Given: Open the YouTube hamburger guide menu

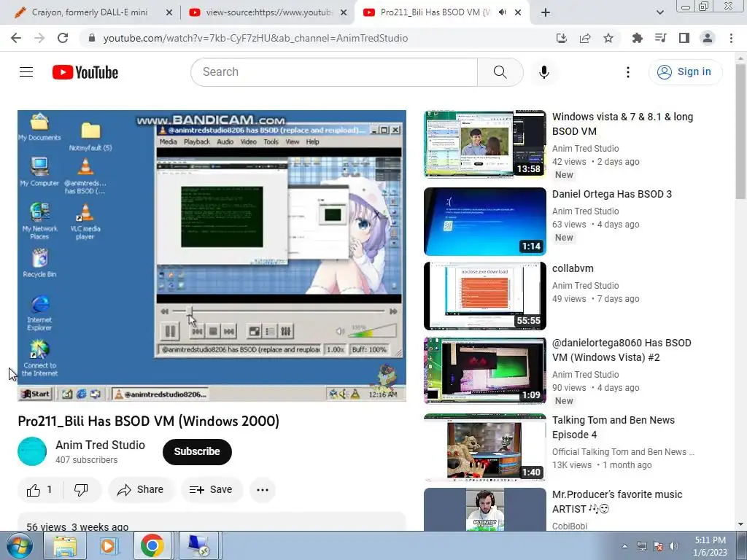Looking at the screenshot, I should [26, 72].
